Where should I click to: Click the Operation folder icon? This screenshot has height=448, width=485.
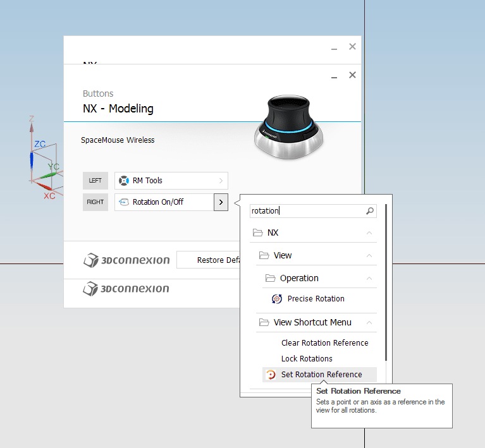270,278
